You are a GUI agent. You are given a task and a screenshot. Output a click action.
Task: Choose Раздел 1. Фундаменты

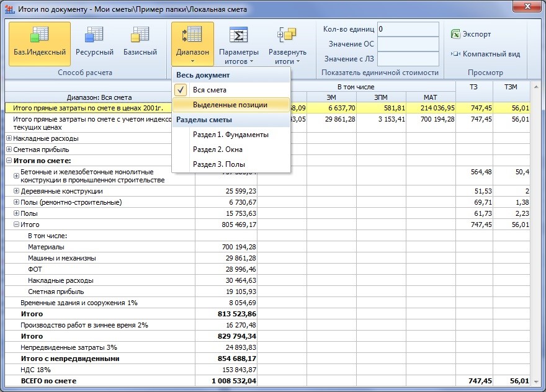tap(231, 135)
